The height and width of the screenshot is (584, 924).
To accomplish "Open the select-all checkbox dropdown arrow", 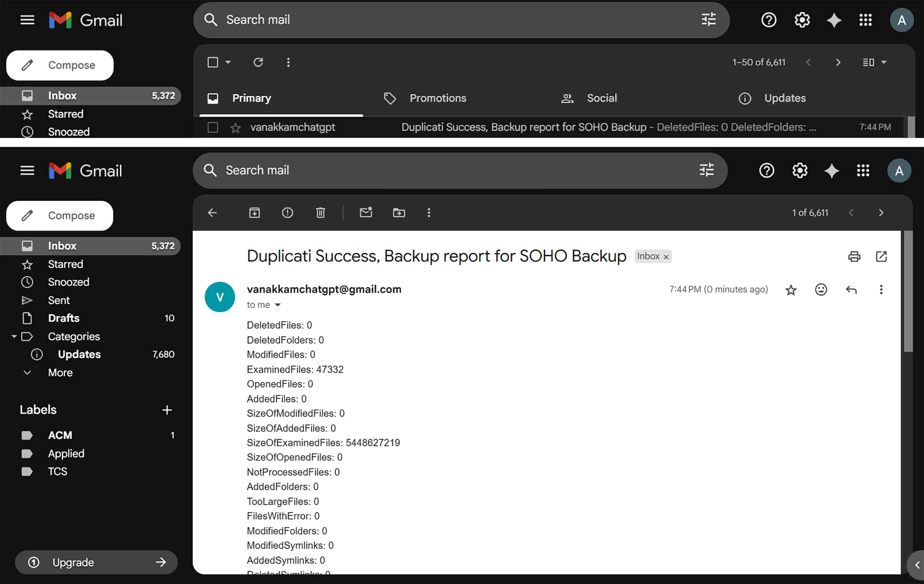I will click(228, 62).
